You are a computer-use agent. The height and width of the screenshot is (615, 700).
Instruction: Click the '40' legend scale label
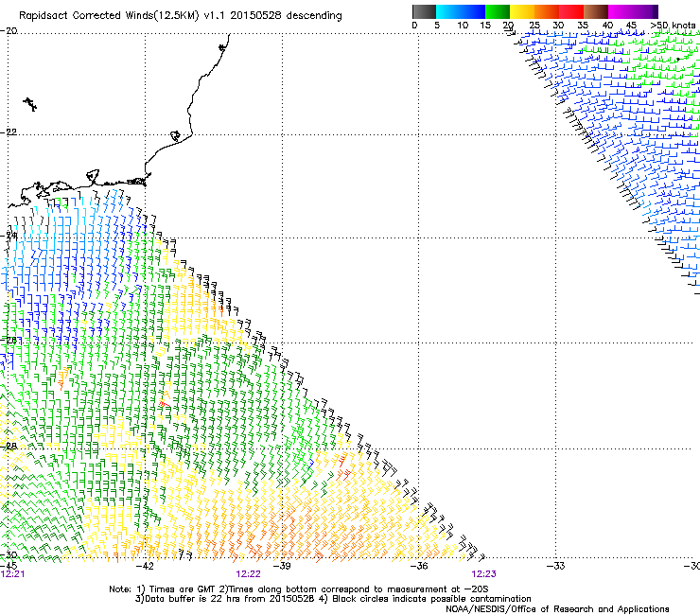pos(607,25)
